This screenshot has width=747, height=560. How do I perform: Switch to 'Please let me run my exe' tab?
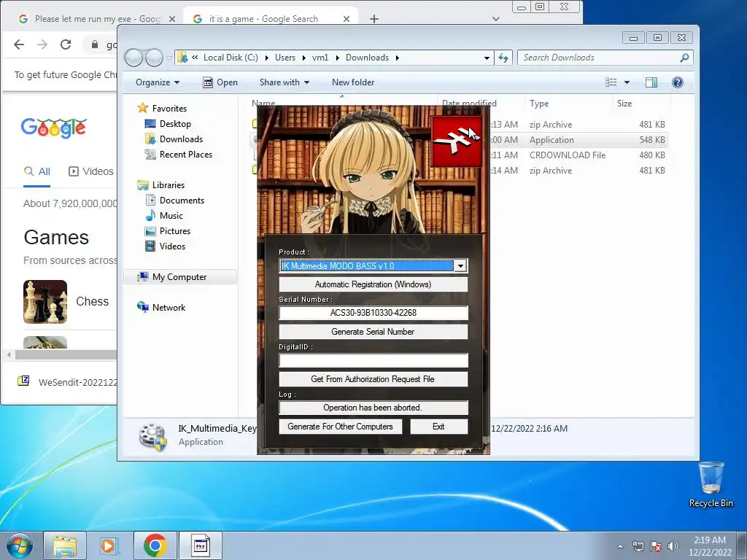tap(97, 19)
